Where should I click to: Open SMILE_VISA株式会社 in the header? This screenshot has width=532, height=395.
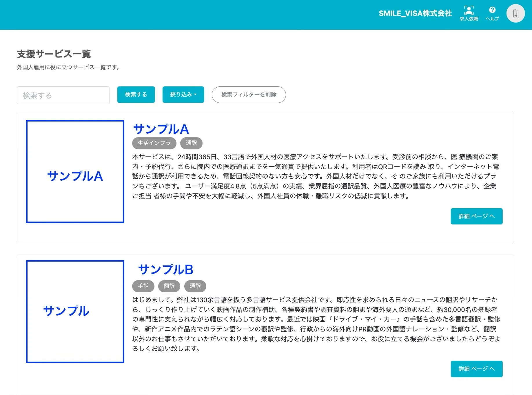415,13
